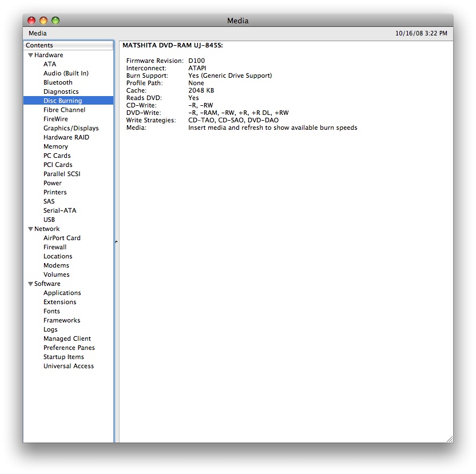Open Firewall network section
The image size is (476, 474).
click(x=55, y=247)
